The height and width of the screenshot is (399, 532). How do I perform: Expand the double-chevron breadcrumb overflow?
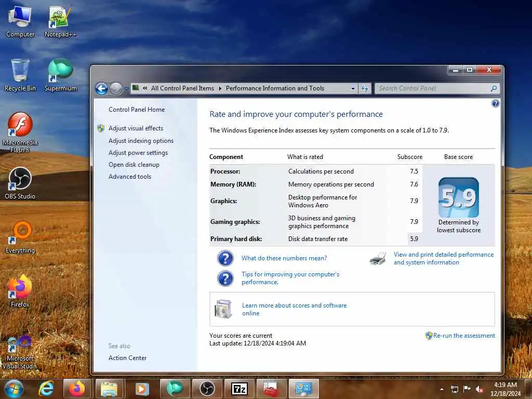point(145,88)
